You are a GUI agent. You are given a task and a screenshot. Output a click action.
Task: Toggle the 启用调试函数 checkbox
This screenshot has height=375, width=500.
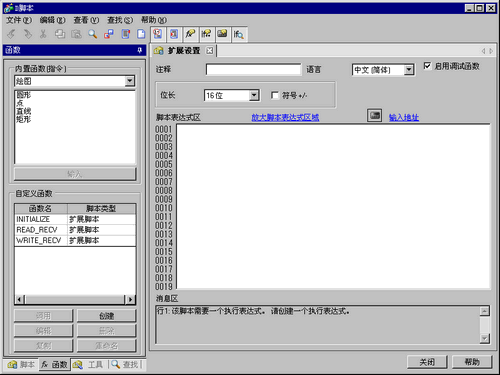tap(427, 66)
